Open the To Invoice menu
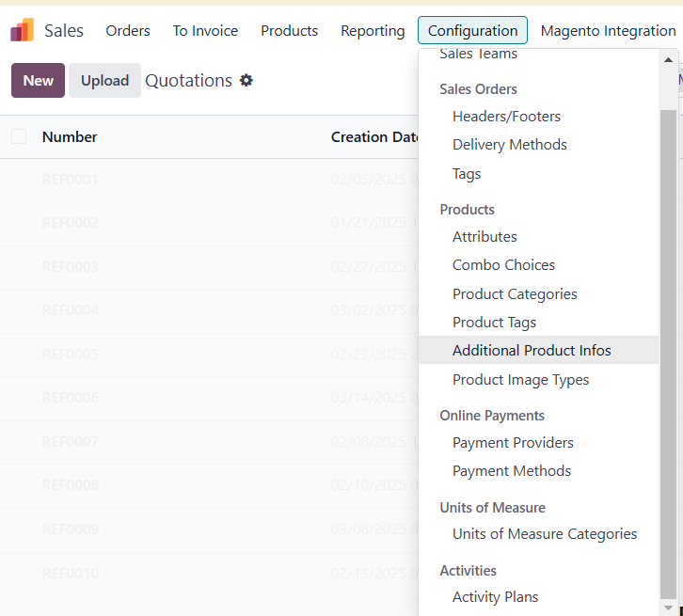The image size is (683, 616). coord(205,31)
